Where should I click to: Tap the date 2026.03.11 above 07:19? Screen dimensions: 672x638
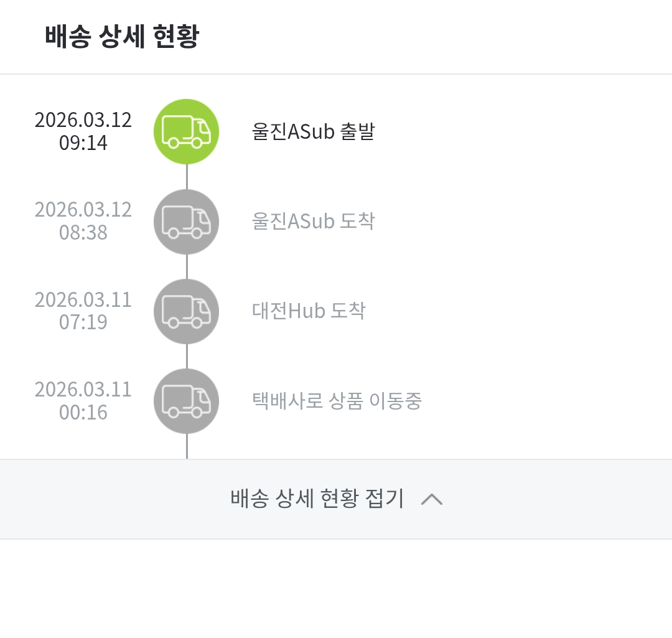83,299
